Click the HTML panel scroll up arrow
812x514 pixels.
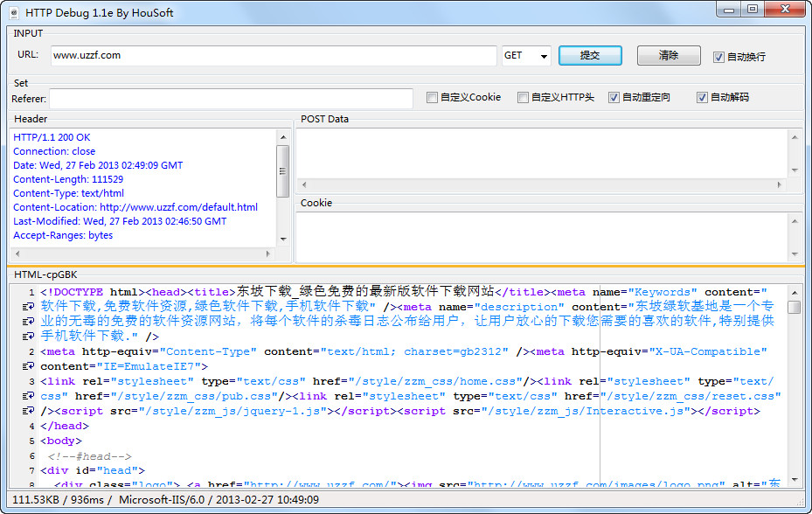click(795, 293)
